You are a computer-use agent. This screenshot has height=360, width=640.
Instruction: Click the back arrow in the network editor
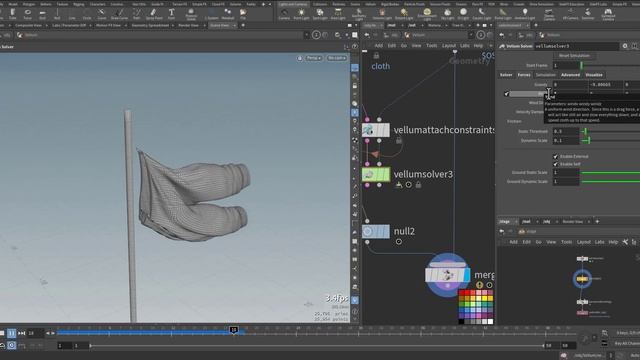click(x=367, y=35)
